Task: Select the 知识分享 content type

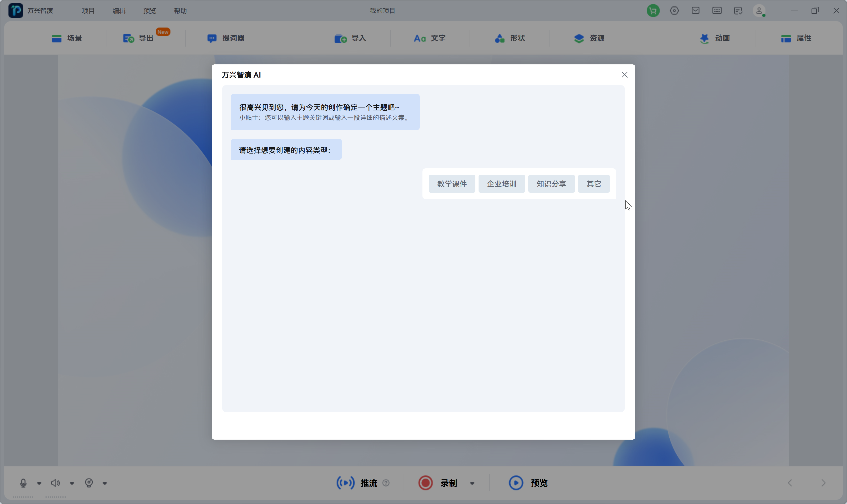Action: [x=551, y=183]
